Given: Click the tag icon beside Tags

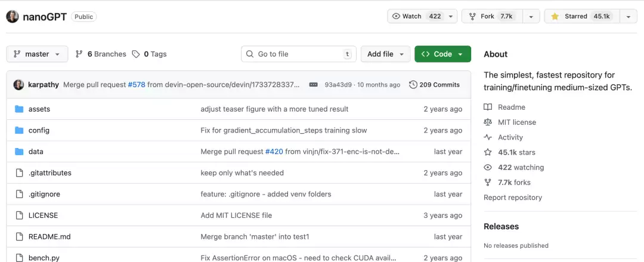Looking at the screenshot, I should [x=136, y=54].
